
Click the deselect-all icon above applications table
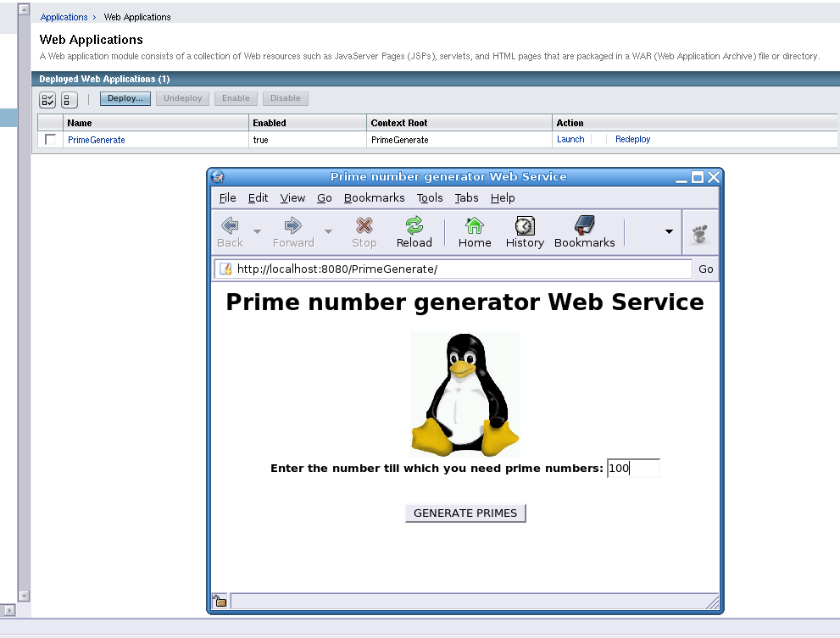coord(69,99)
